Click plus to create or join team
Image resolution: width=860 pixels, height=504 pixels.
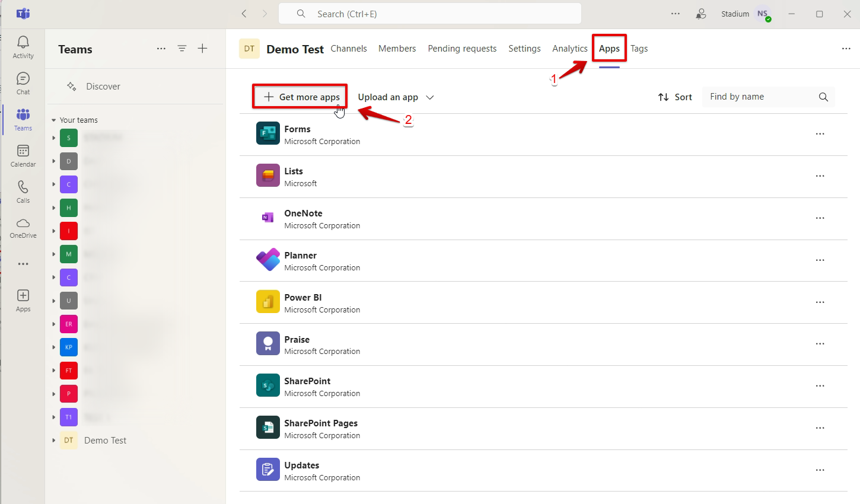(x=202, y=49)
